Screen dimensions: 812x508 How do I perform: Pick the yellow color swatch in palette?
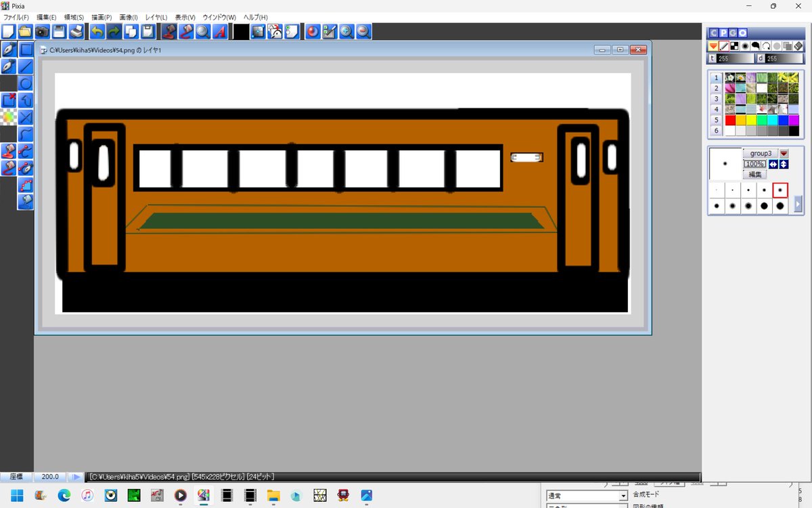(751, 120)
